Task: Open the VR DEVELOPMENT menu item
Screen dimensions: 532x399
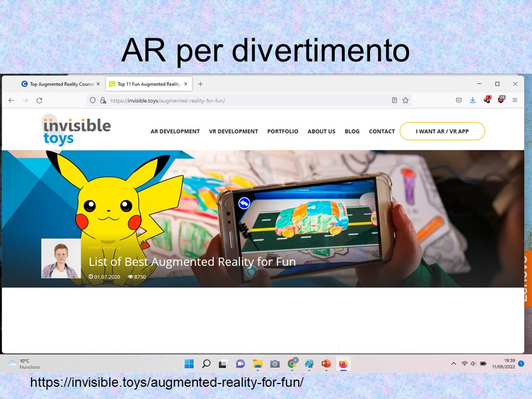Action: pyautogui.click(x=233, y=131)
